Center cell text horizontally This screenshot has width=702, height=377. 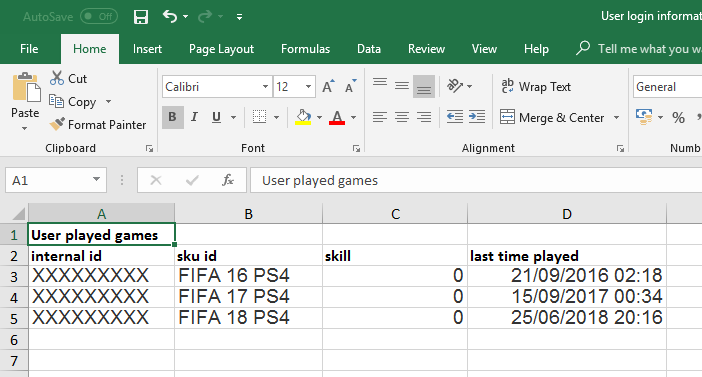402,117
